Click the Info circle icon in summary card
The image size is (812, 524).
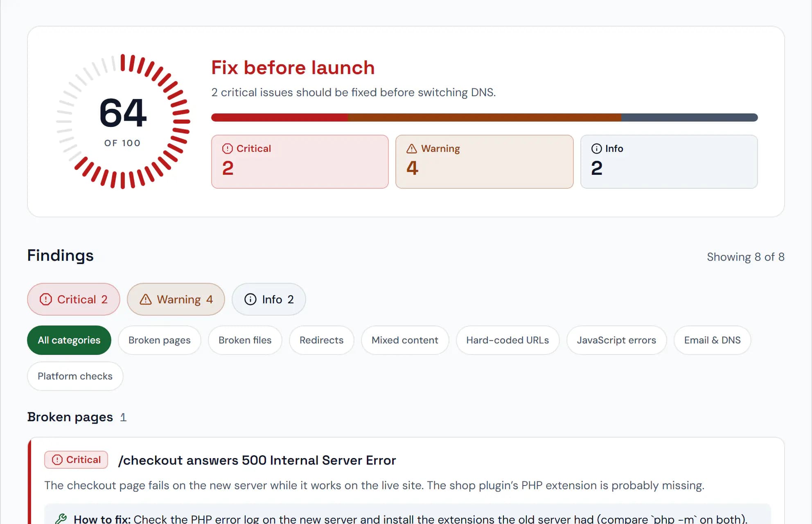point(596,149)
